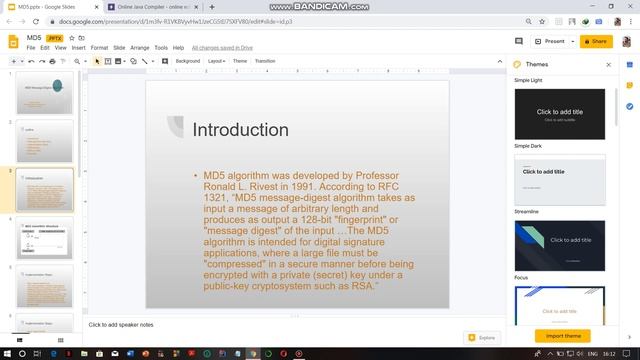Screen dimensions: 640x360
Task: Apply the Simple Light dark preview theme
Action: pos(560,114)
